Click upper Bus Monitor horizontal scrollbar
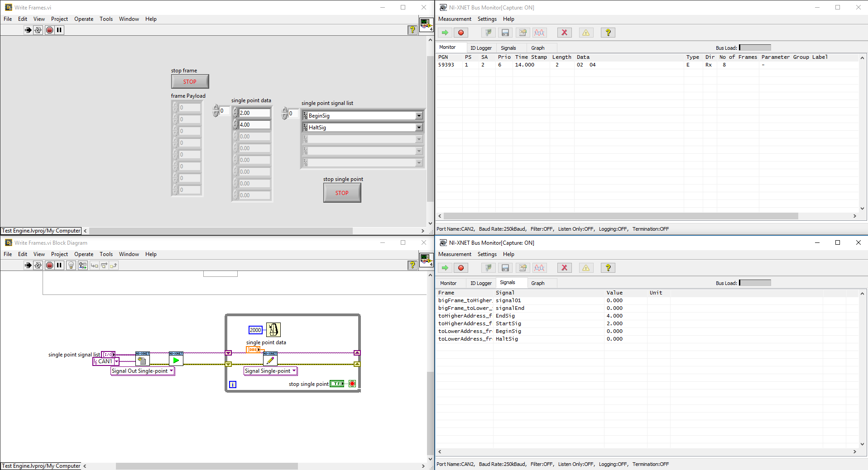Viewport: 868px width, 470px height. 620,216
